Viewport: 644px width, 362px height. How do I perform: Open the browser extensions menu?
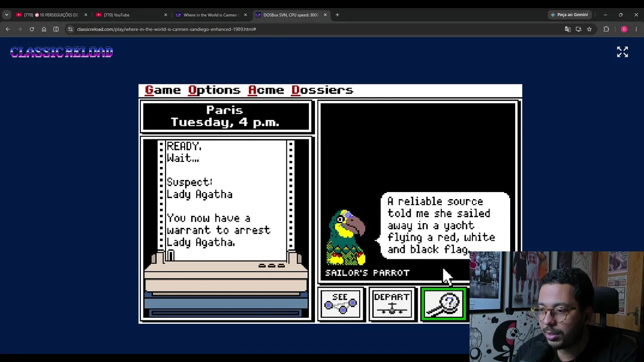coord(606,29)
